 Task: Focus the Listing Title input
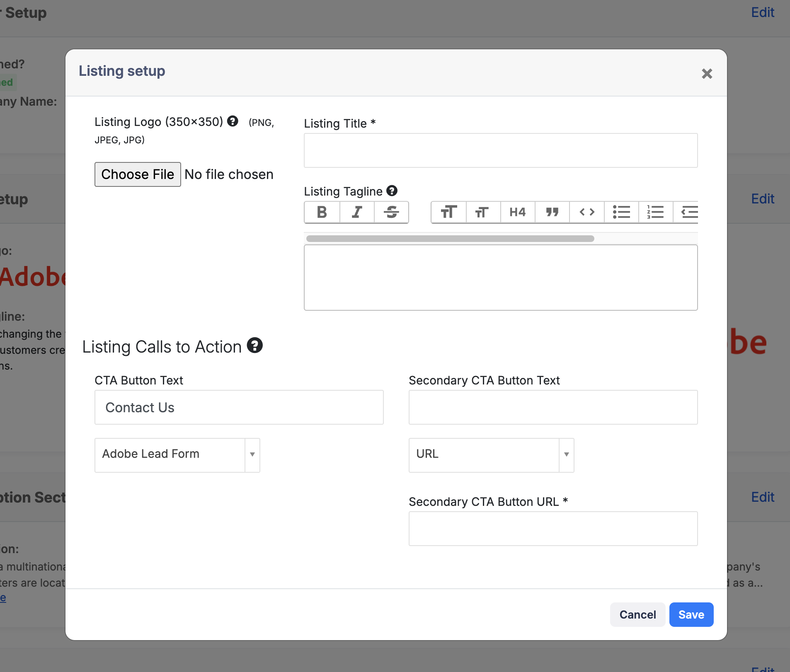pos(501,150)
